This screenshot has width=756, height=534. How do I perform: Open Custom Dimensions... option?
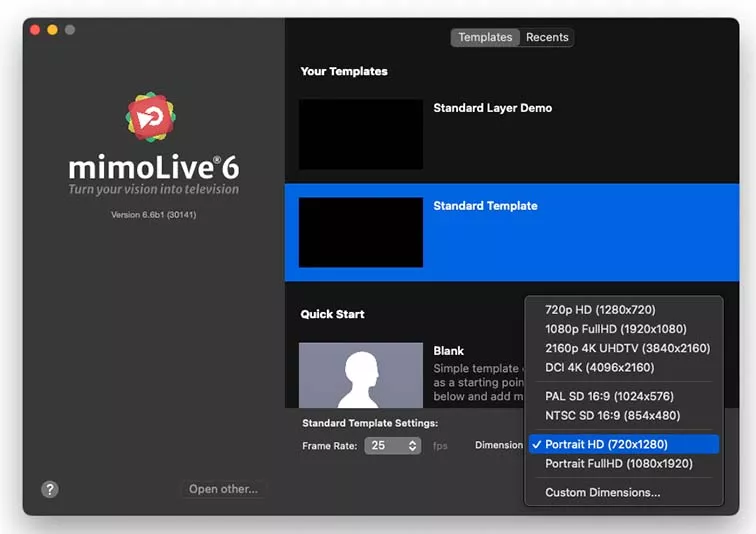[624, 493]
